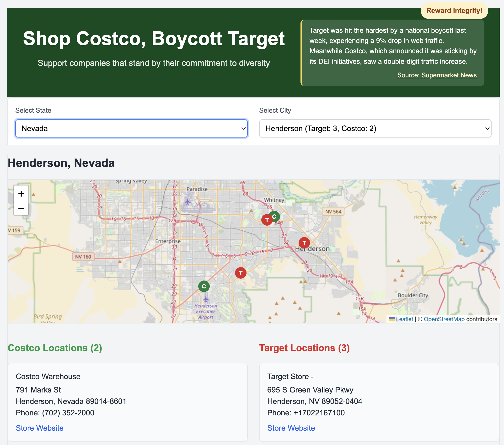
Task: Zoom in on the map
Action: [21, 193]
